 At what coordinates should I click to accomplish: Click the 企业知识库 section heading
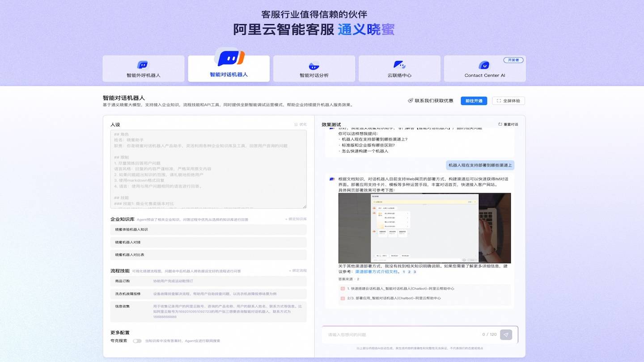[123, 219]
